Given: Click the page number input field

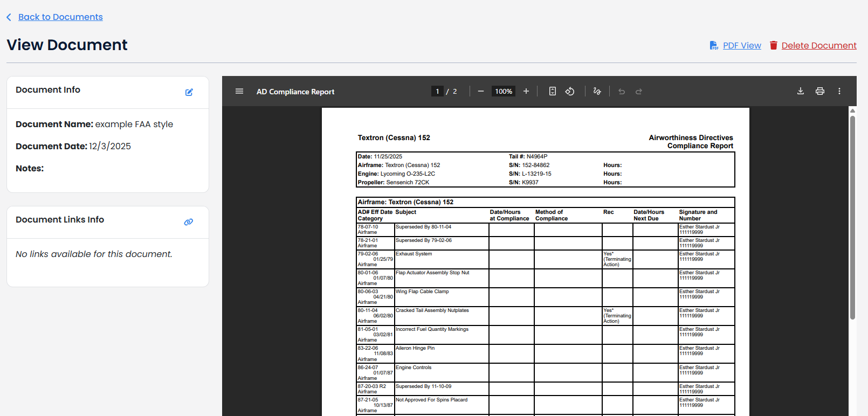Looking at the screenshot, I should [437, 92].
